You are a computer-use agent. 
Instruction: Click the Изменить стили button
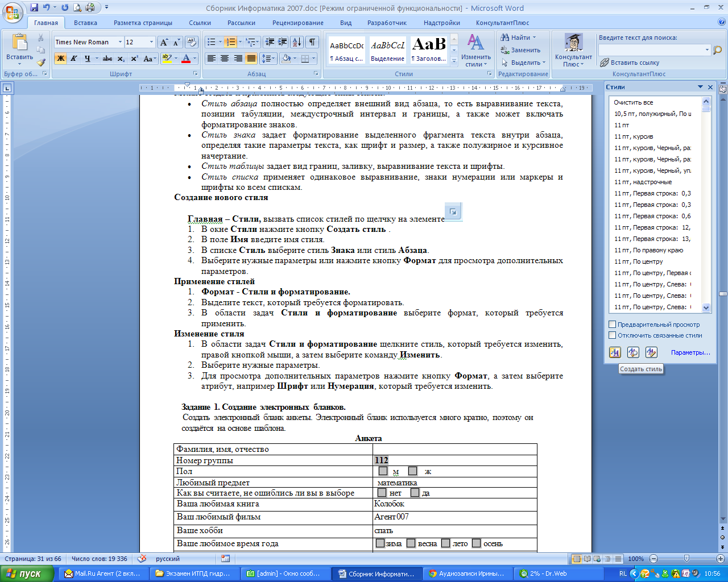[x=476, y=51]
